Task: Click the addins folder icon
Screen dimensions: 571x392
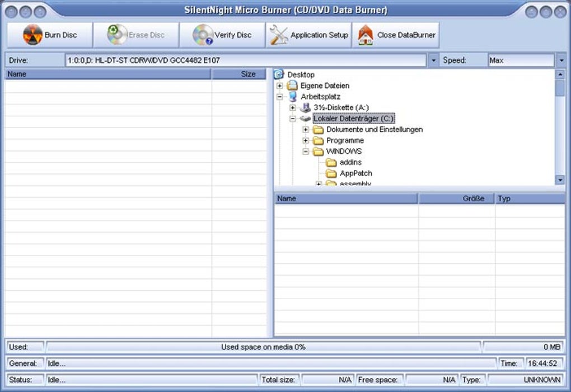Action: point(331,162)
